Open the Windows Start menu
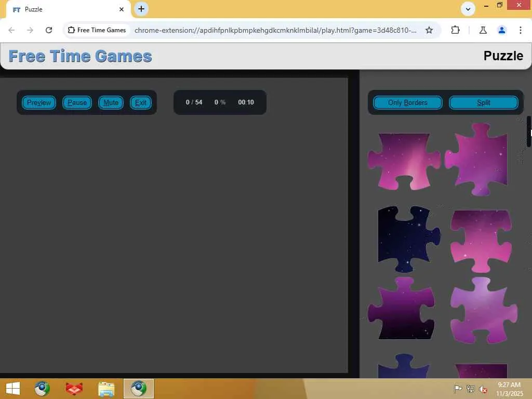Viewport: 532px width, 399px height. pos(13,389)
